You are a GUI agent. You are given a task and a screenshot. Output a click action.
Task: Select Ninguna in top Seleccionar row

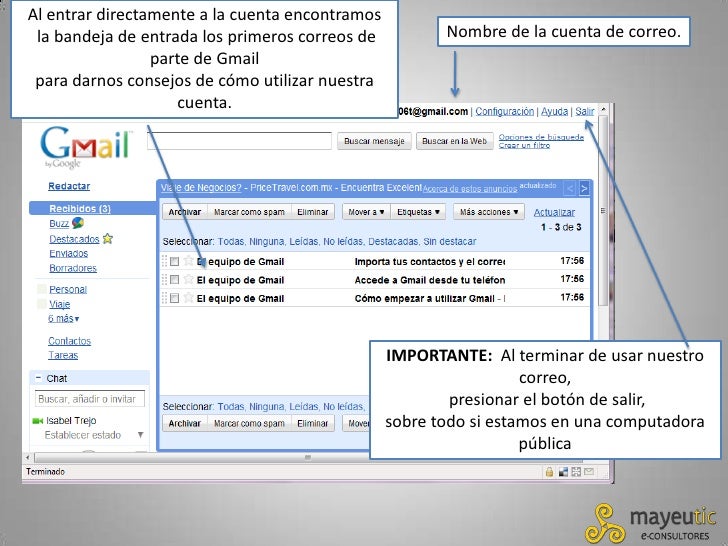(267, 241)
